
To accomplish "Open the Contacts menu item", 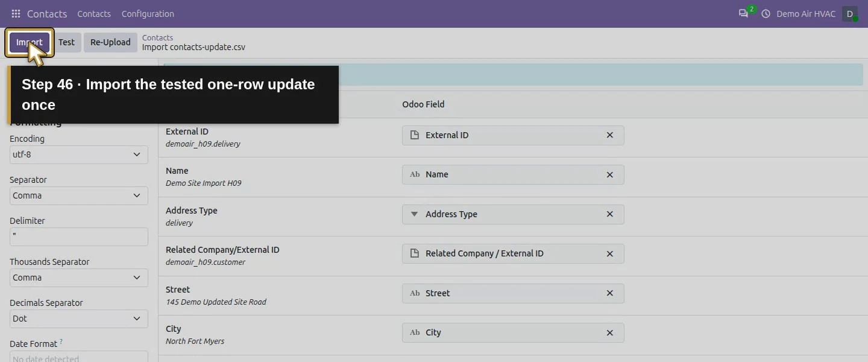I will (94, 14).
